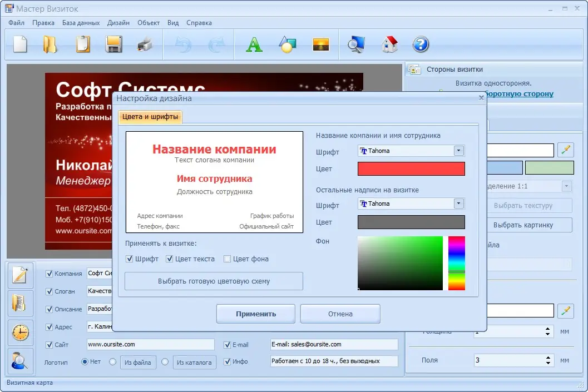Viewport: 588px width, 392px height.
Task: Save project with the floppy disk icon
Action: tap(113, 44)
